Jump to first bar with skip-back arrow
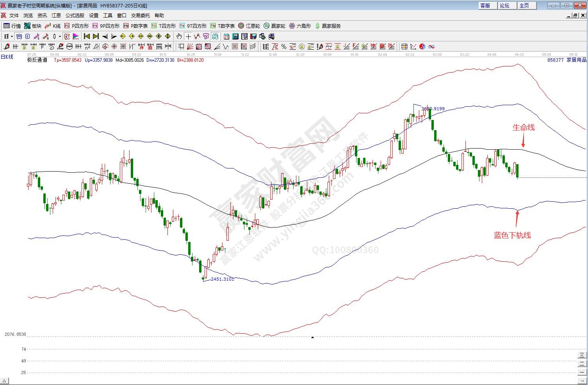588x385 pixels. (87, 36)
